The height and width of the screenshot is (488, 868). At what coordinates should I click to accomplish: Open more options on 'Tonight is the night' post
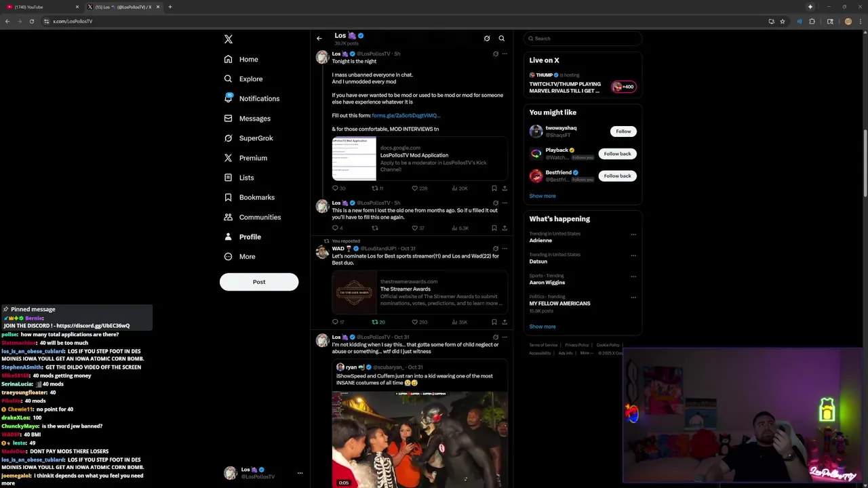505,54
